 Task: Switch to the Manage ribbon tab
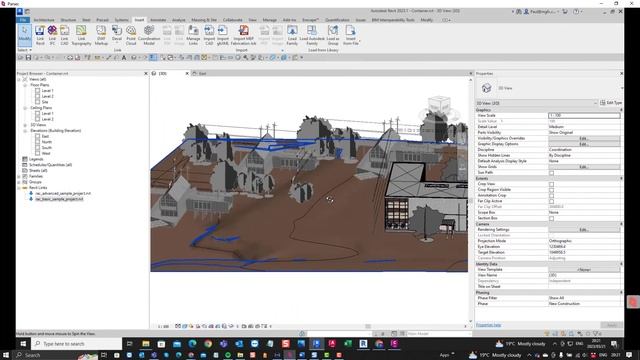[269, 20]
